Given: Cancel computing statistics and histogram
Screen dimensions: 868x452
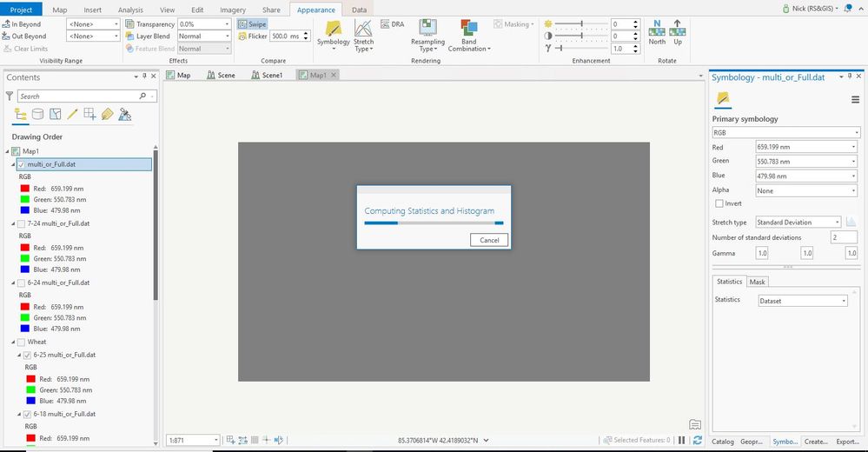Looking at the screenshot, I should (x=489, y=240).
